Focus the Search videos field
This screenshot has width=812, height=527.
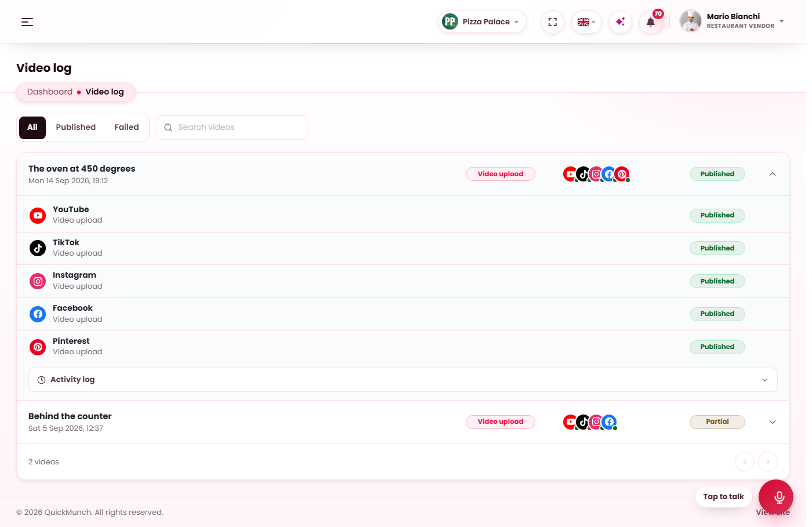pyautogui.click(x=232, y=128)
